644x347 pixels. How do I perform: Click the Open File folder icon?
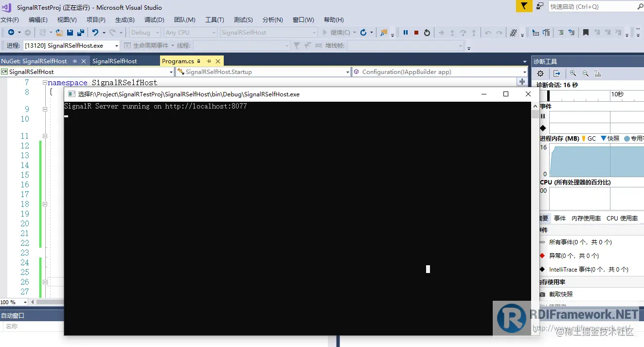tap(59, 33)
